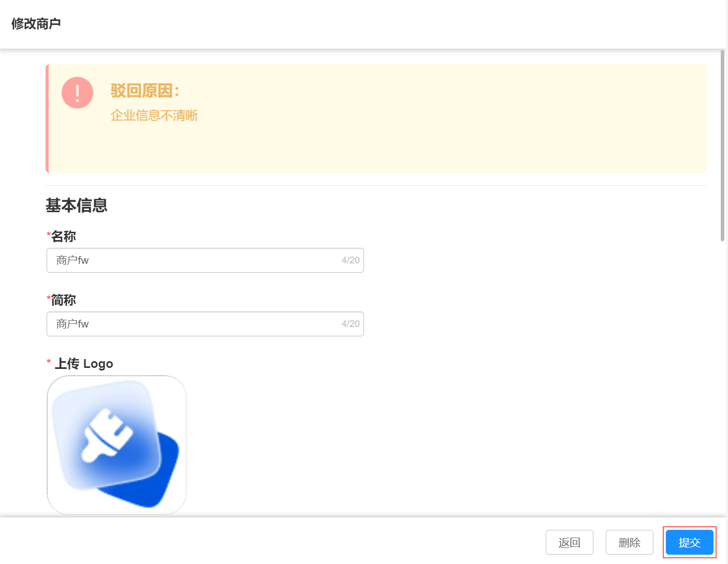Focus the 简称 input field
The width and height of the screenshot is (728, 564).
click(205, 324)
